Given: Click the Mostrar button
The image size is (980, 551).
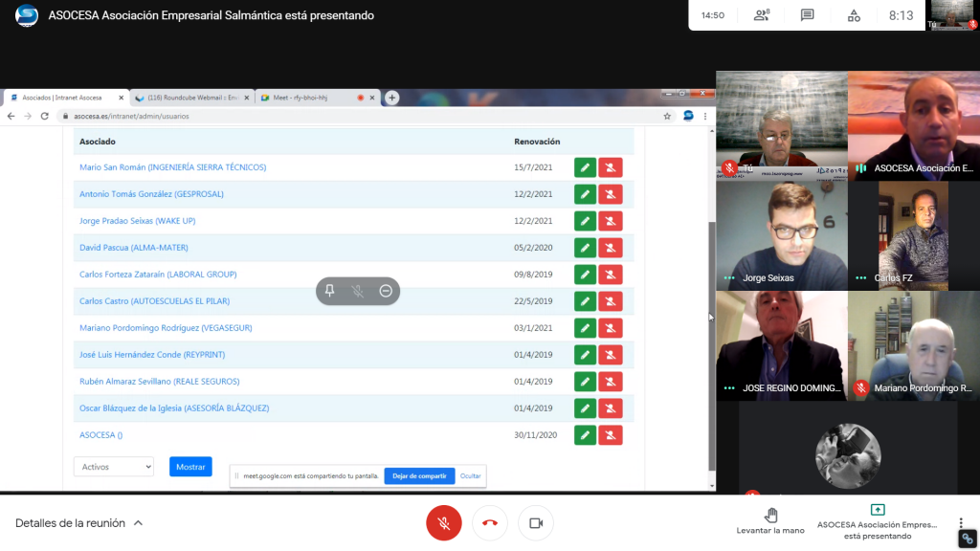Looking at the screenshot, I should tap(190, 467).
